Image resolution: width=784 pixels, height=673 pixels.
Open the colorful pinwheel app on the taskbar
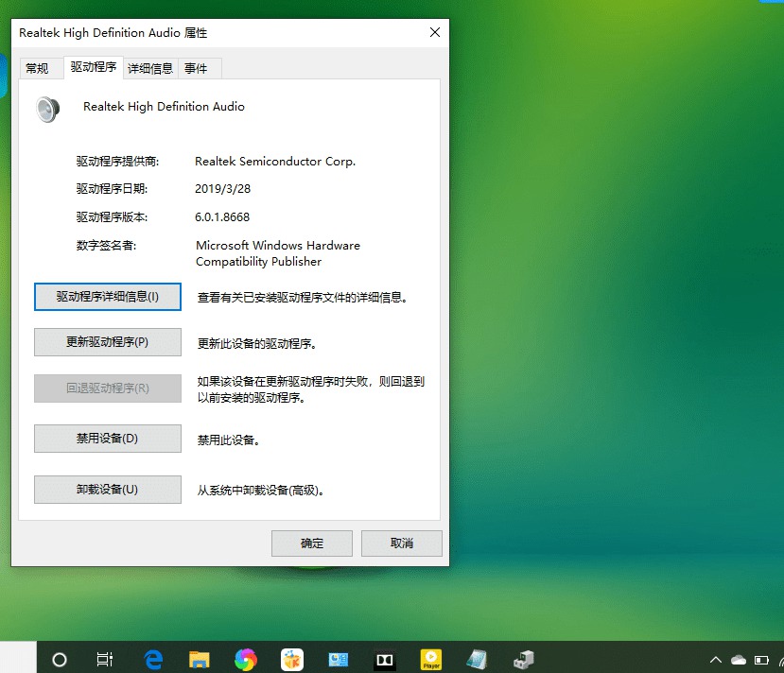pyautogui.click(x=246, y=660)
